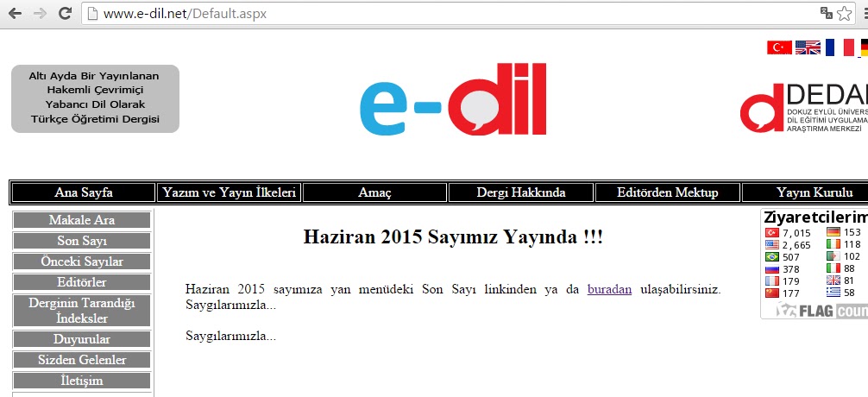Image resolution: width=868 pixels, height=397 pixels.
Task: Click the page document icon in address bar
Action: [x=93, y=14]
